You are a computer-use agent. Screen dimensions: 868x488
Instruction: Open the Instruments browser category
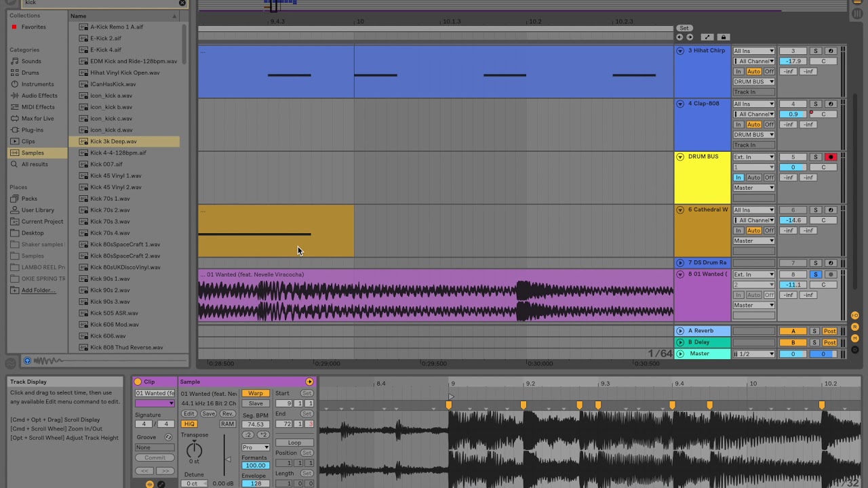pyautogui.click(x=37, y=84)
